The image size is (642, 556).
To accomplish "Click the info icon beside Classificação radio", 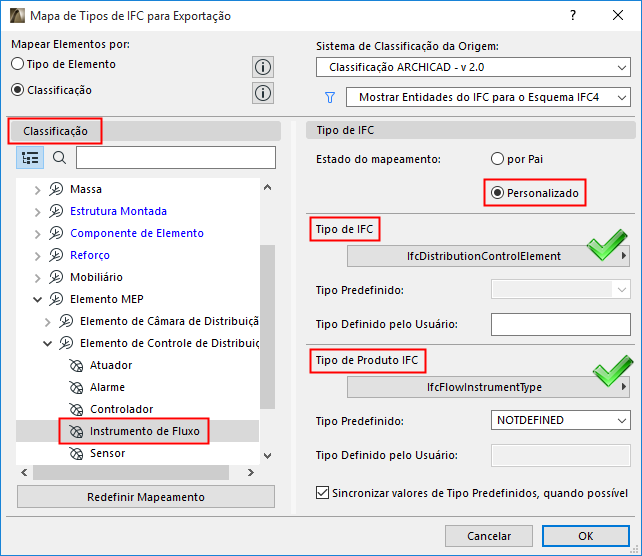I will [263, 93].
